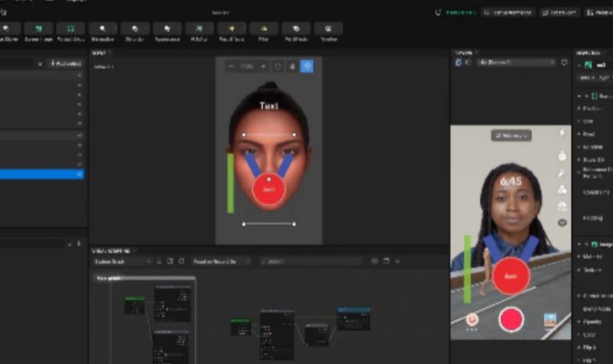The image size is (613, 364).
Task: Click the reset view icon in scene toolbar
Action: pos(277,66)
